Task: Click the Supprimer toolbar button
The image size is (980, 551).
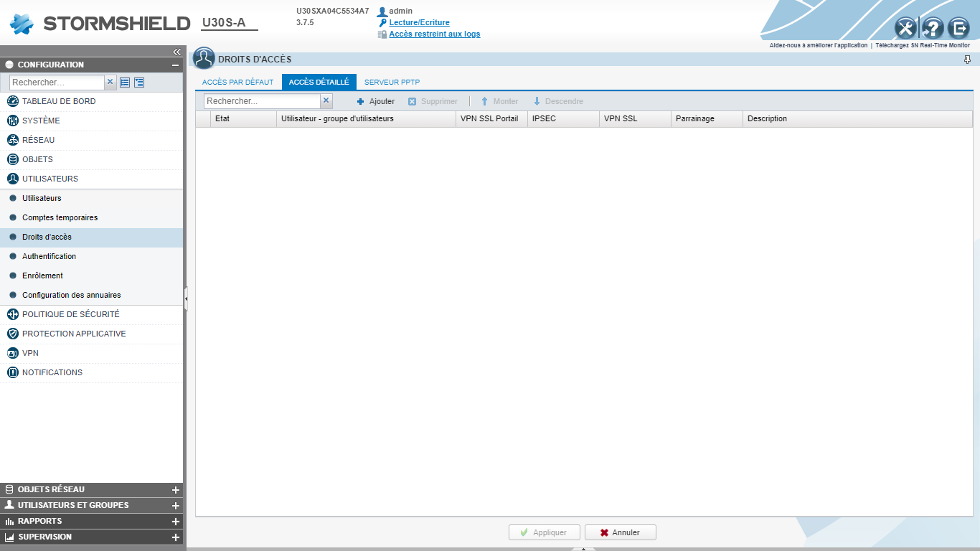Action: [x=433, y=101]
